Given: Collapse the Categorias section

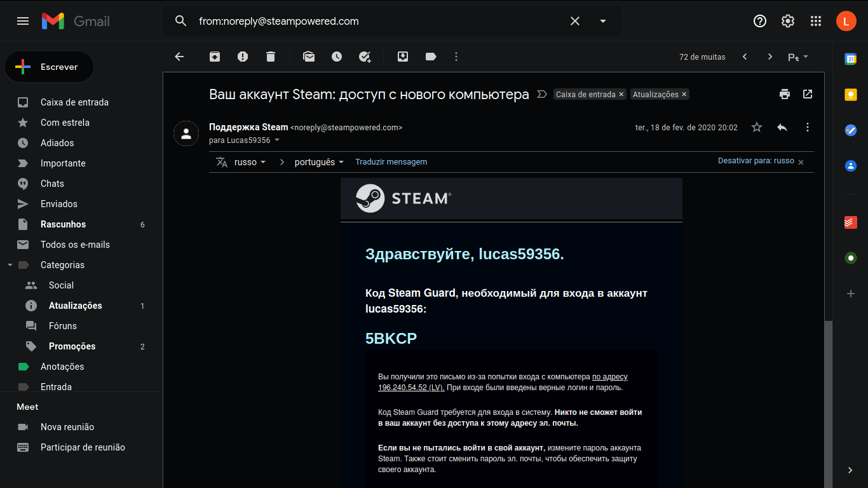Looking at the screenshot, I should (x=10, y=265).
